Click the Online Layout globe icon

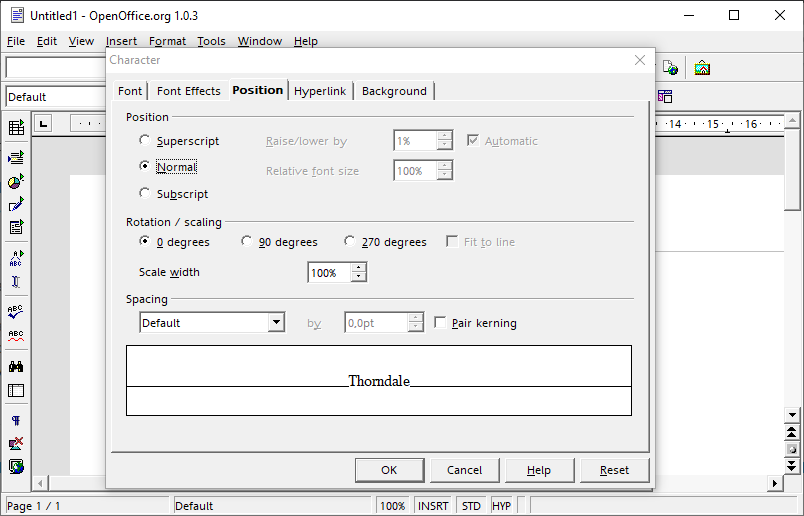(16, 467)
